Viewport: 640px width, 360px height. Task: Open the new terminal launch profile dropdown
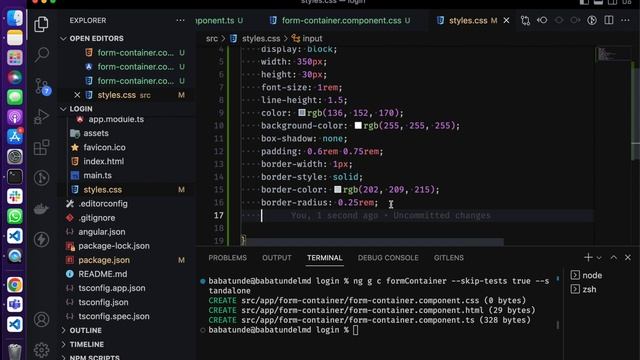point(599,258)
